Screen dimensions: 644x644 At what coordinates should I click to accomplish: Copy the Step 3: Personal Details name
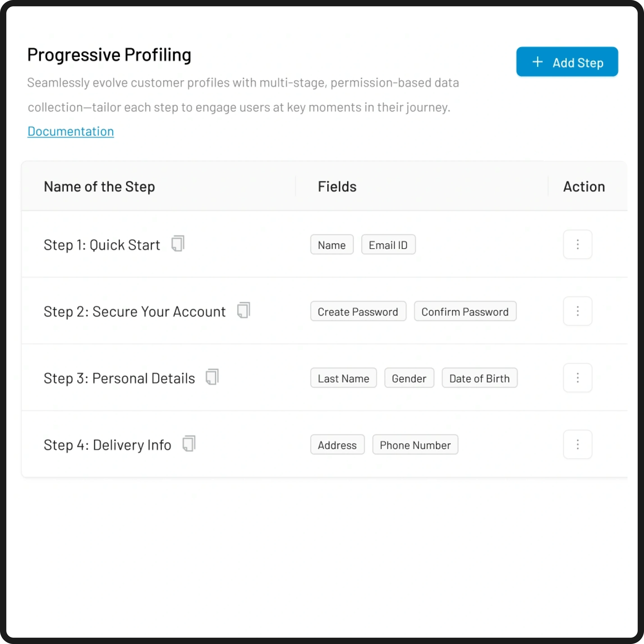point(212,377)
